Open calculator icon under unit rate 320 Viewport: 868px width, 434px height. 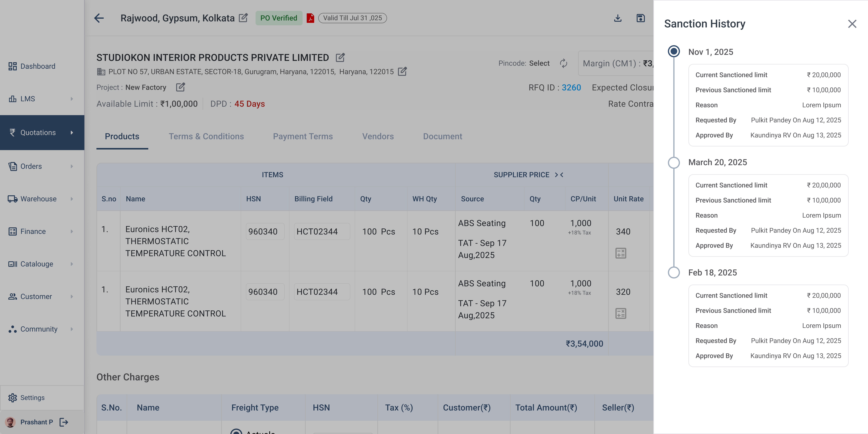(621, 313)
